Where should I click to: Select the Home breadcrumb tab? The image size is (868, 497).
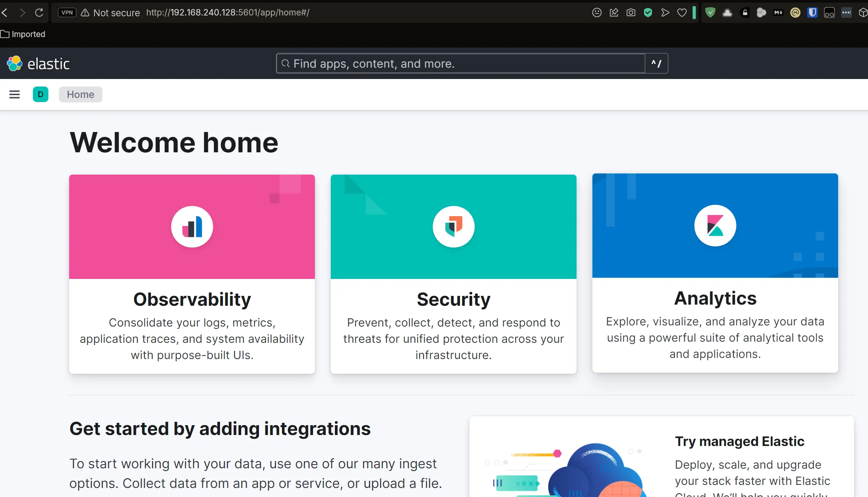click(x=80, y=94)
